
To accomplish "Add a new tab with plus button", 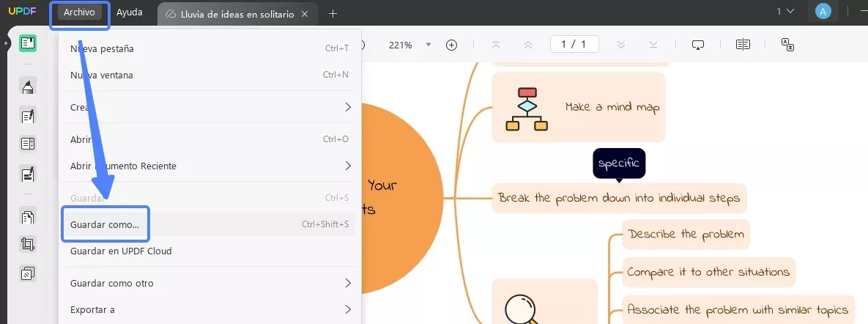I will pyautogui.click(x=333, y=13).
